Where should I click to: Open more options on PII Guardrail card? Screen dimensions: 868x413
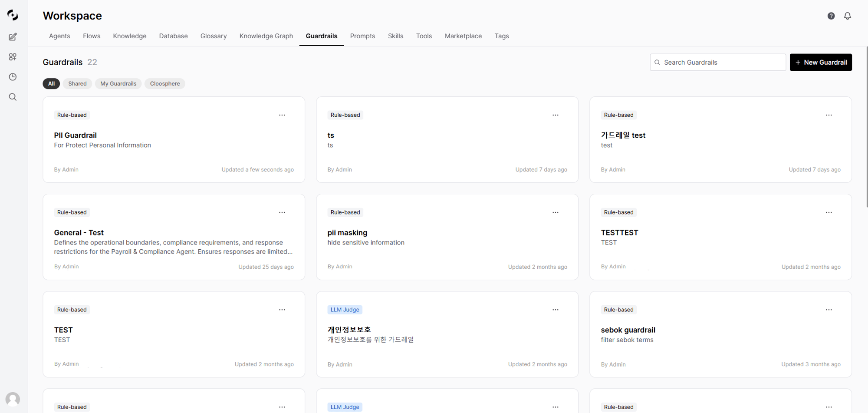[282, 115]
